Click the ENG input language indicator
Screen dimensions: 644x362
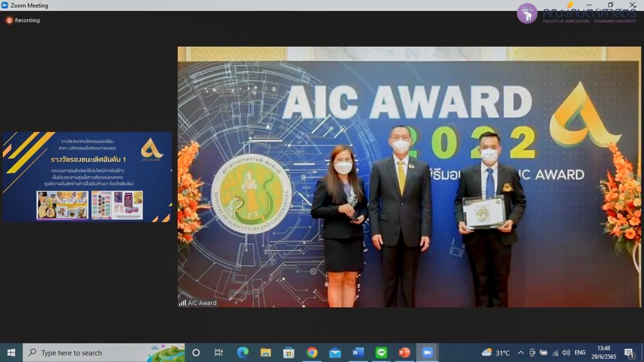point(580,353)
